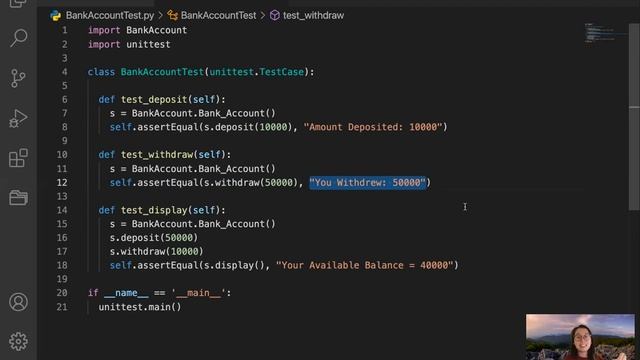The image size is (640, 360).
Task: Click "test_display" method name
Action: tap(154, 210)
